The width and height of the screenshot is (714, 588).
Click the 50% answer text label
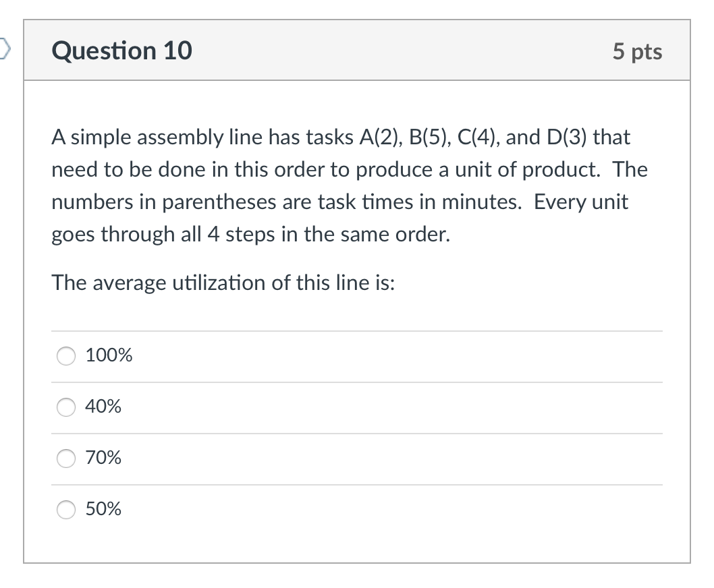(x=103, y=510)
